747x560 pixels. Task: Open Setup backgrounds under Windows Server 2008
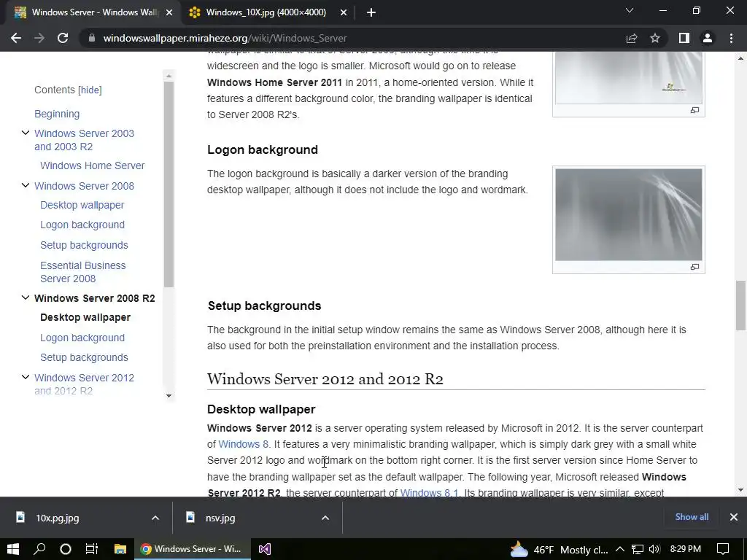[84, 245]
